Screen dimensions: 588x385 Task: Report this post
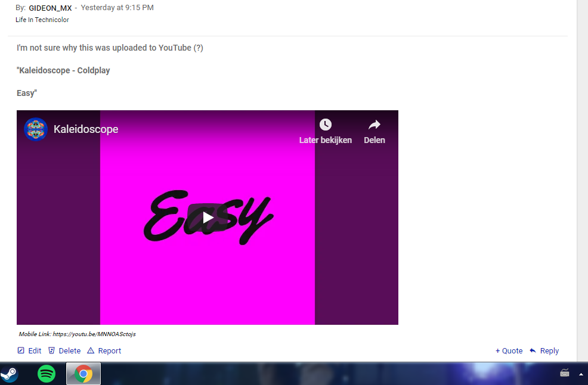pos(104,350)
